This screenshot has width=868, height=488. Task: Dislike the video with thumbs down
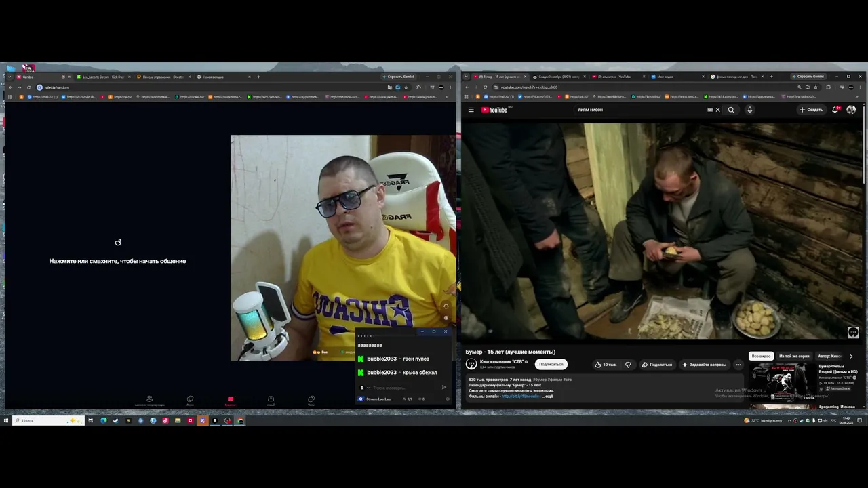628,365
